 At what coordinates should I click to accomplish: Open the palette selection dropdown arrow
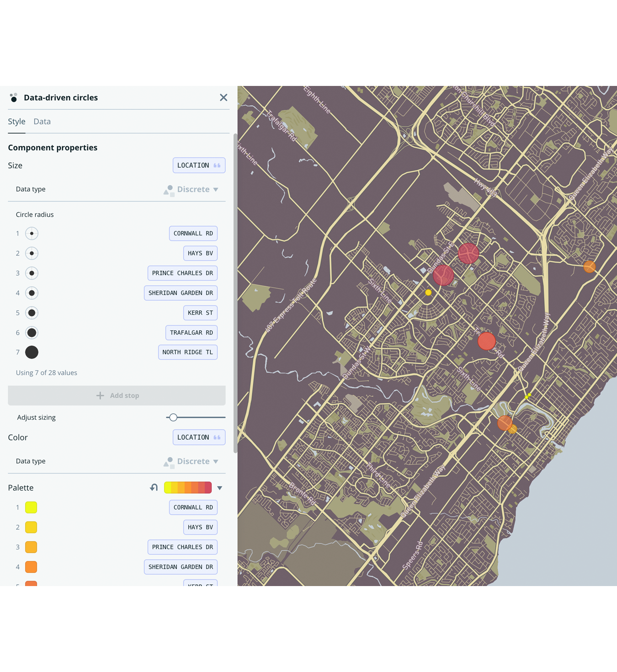point(220,487)
